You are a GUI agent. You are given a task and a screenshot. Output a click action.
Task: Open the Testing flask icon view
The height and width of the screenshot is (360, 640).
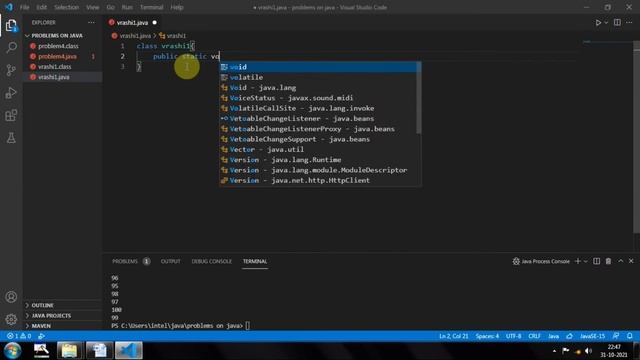11,138
